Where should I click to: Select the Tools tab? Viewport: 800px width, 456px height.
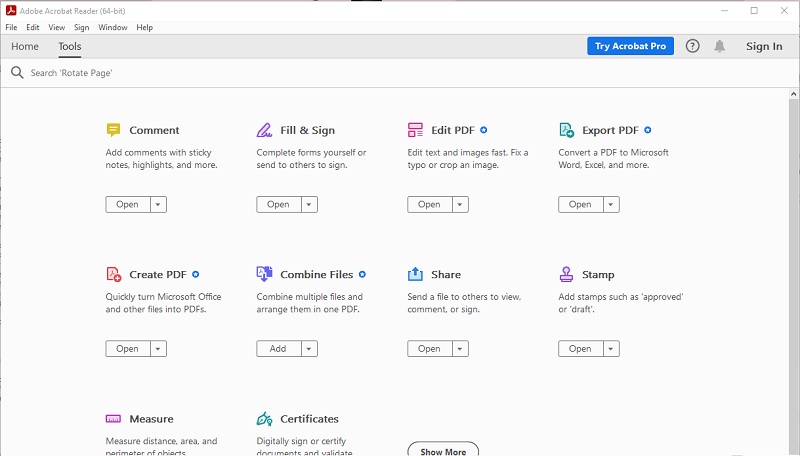pos(70,46)
